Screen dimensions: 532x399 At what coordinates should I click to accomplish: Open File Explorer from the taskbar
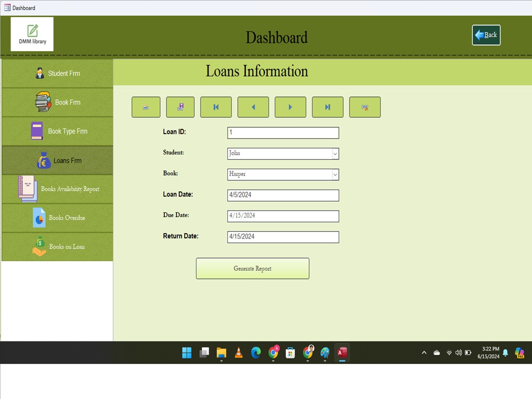click(221, 353)
